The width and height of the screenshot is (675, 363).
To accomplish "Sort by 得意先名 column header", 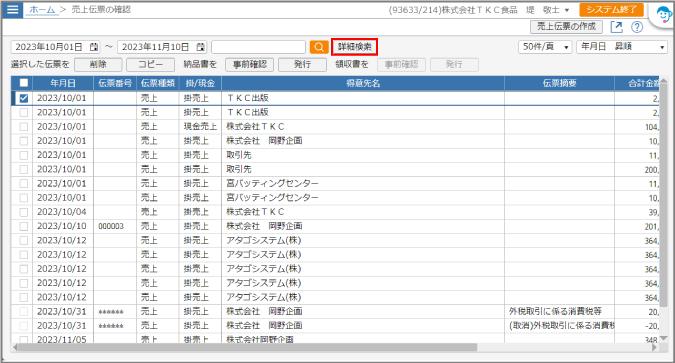I will 363,83.
